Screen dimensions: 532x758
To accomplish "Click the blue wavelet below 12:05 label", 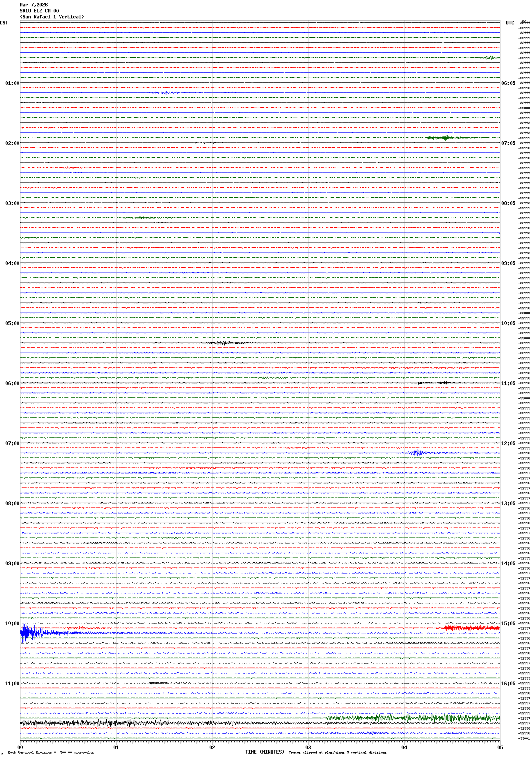I will [x=417, y=453].
